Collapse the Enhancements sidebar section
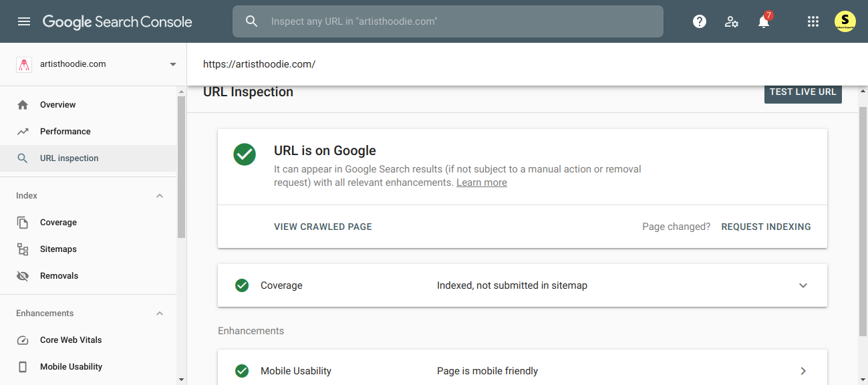 pyautogui.click(x=160, y=313)
